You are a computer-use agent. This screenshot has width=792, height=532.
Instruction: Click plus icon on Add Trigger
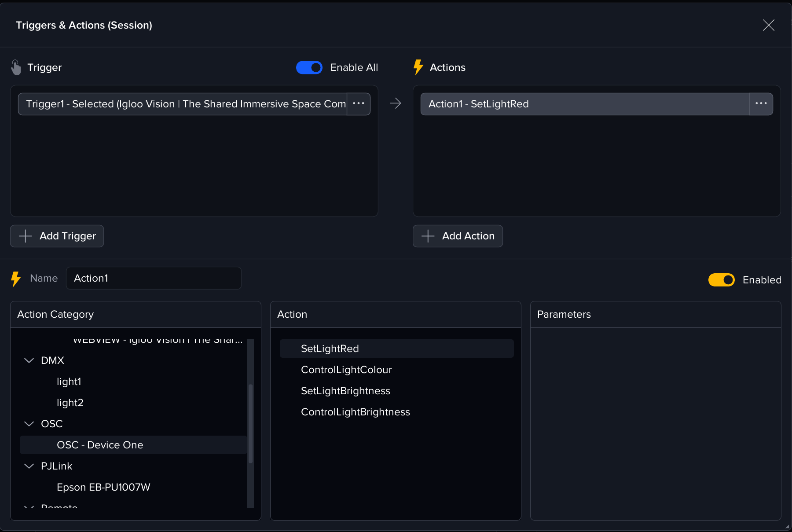click(26, 236)
